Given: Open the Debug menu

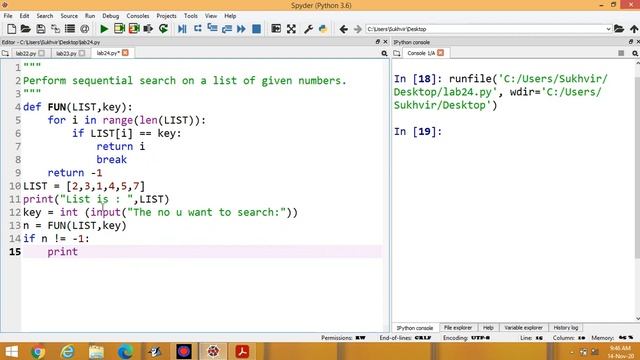Looking at the screenshot, I should (x=111, y=16).
